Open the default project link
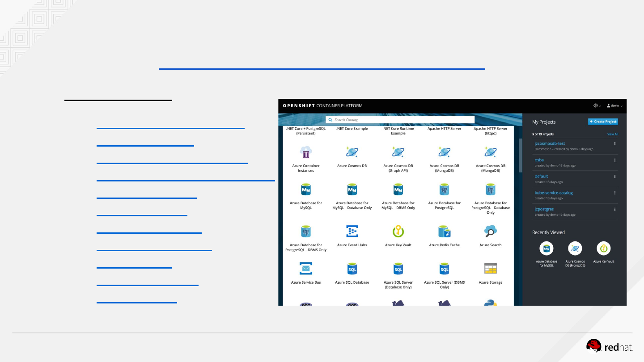The height and width of the screenshot is (362, 644). (541, 176)
